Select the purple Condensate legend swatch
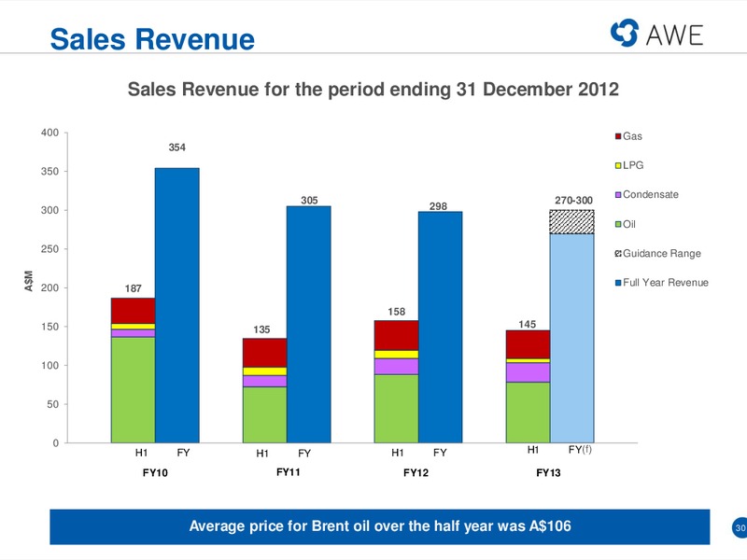 [x=618, y=195]
